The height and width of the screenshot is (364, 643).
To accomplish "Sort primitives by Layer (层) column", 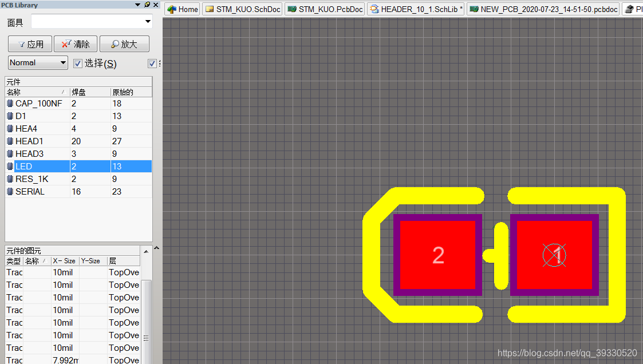I will 124,261.
